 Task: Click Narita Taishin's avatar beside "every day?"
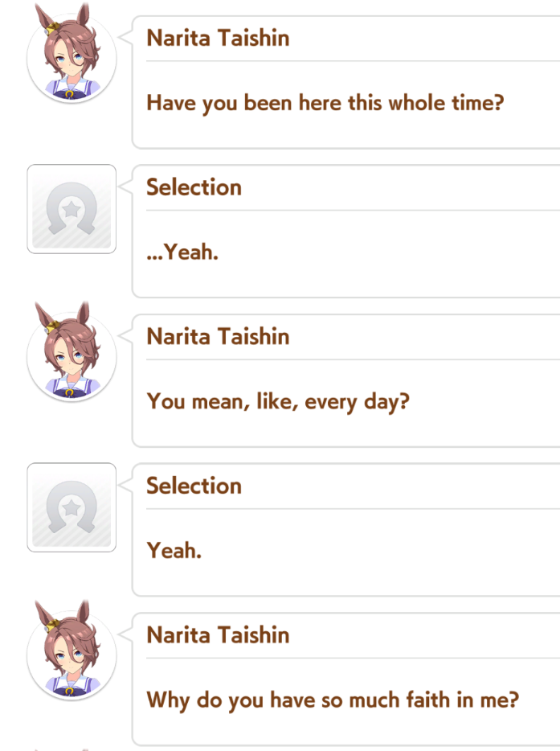point(72,352)
